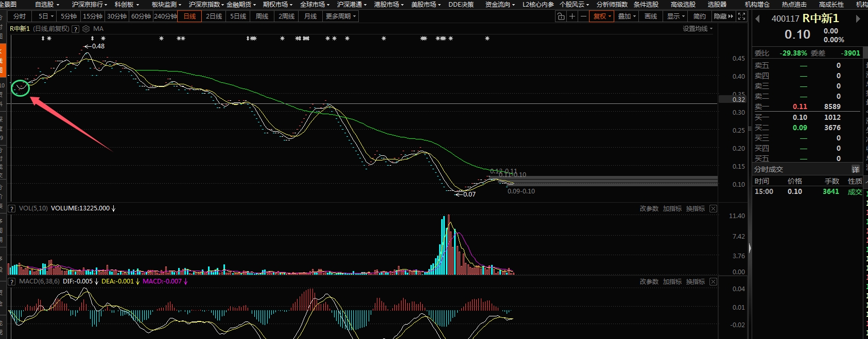
Task: Expand the 更多周期 period dropdown
Action: pos(340,16)
